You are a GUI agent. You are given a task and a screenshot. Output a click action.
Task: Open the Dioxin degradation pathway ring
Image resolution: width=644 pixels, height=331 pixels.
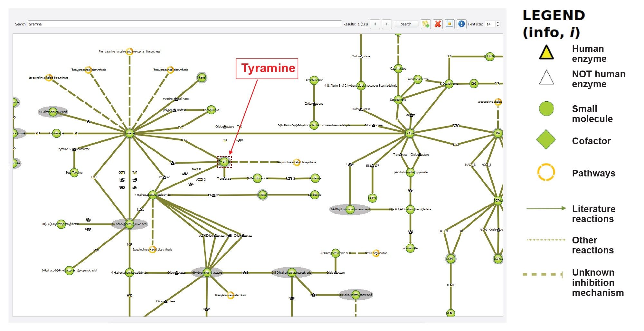[376, 253]
